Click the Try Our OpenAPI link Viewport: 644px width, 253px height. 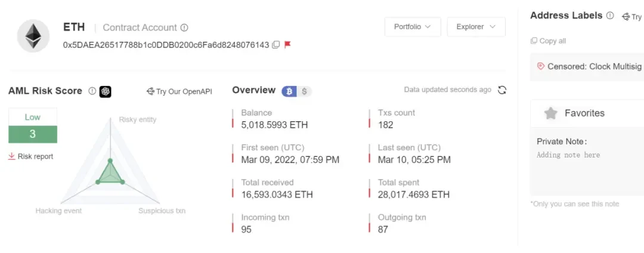pos(179,91)
